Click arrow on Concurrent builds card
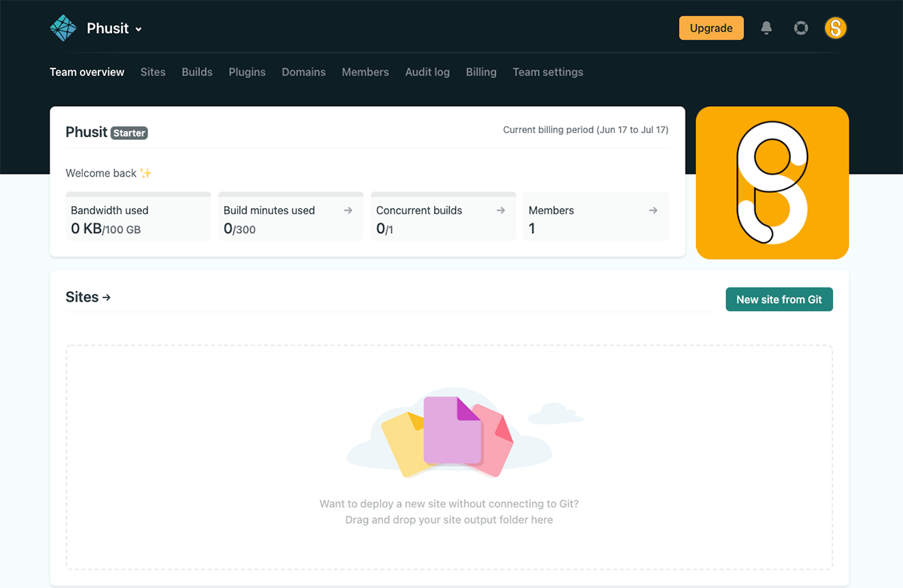 coord(500,211)
